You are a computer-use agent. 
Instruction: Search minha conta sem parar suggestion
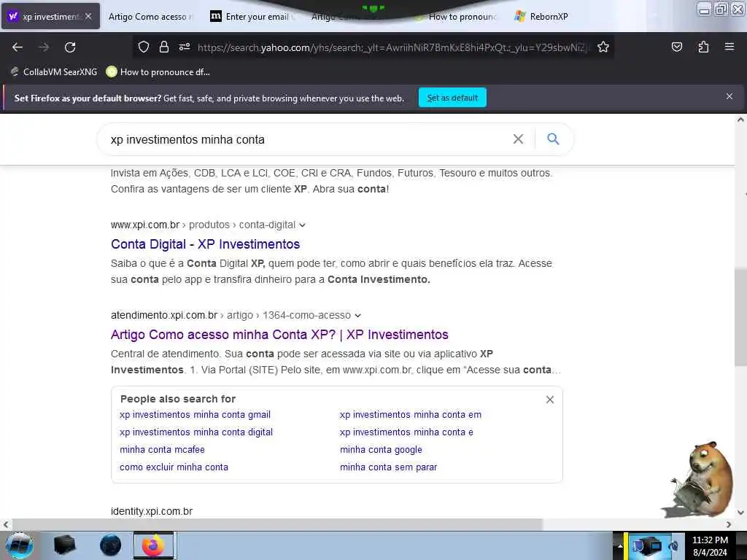(x=388, y=467)
